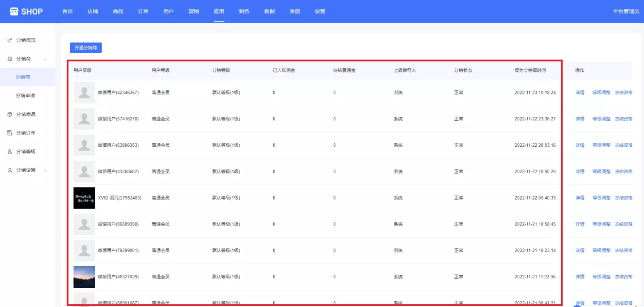The width and height of the screenshot is (644, 307).
Task: Open 详情 for user 42346257
Action: 580,93
